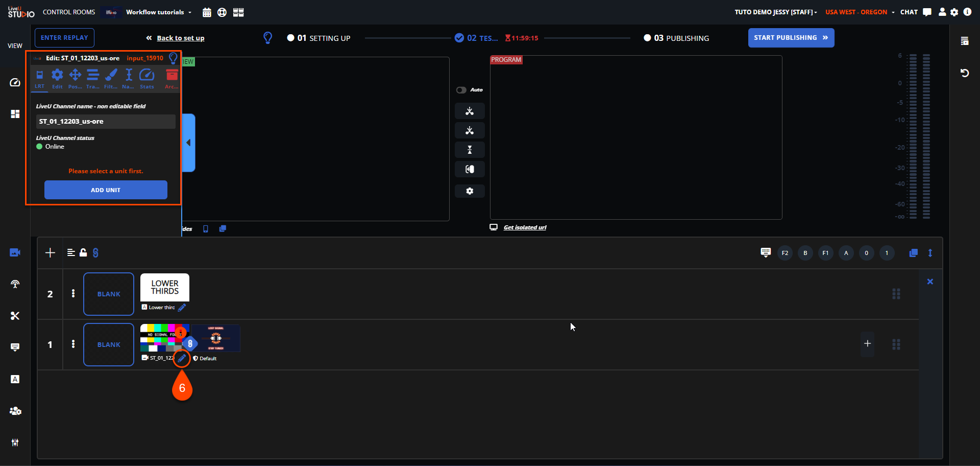Select the LOWER THIRDS thumbnail

(x=165, y=287)
